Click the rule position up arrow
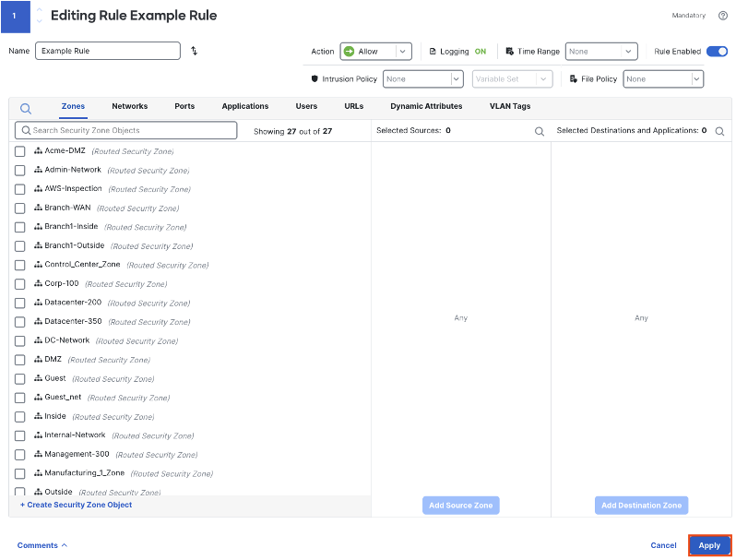 pos(40,10)
